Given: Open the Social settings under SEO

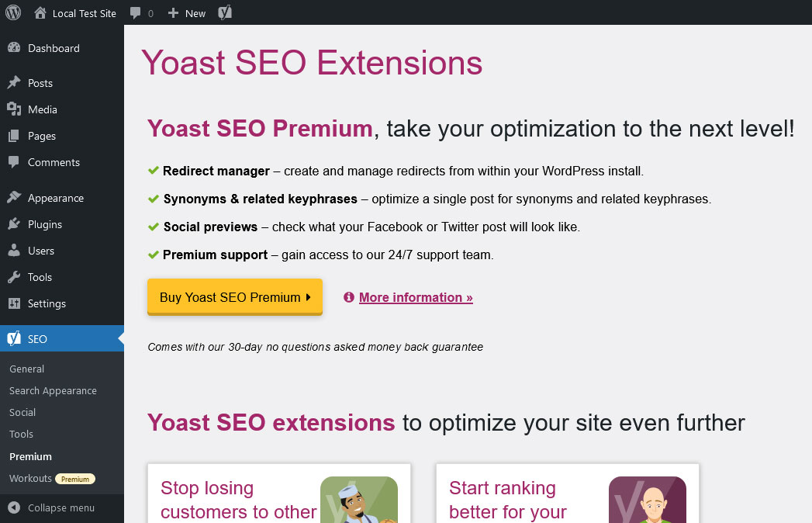Looking at the screenshot, I should pos(22,412).
